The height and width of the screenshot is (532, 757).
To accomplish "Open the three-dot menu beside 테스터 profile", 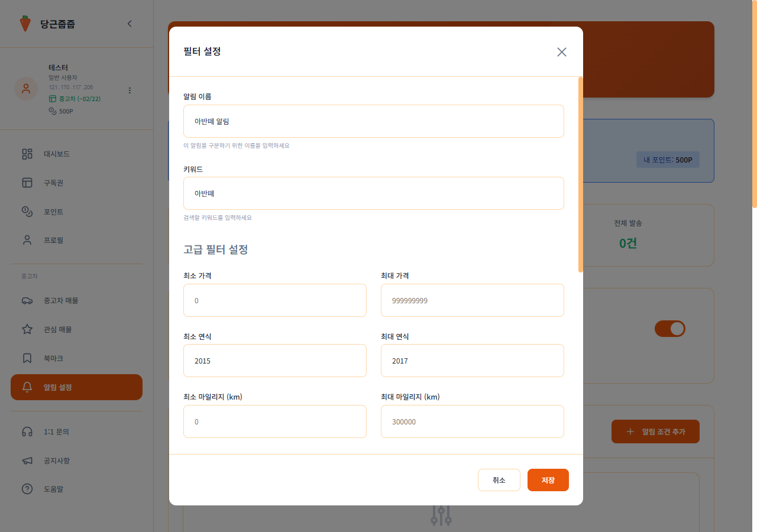I will [x=130, y=90].
